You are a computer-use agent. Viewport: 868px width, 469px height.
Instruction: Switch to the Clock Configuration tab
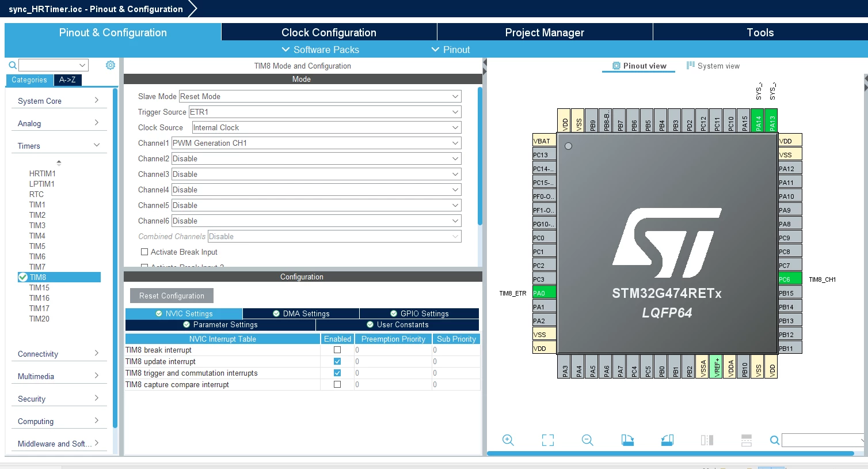click(329, 32)
